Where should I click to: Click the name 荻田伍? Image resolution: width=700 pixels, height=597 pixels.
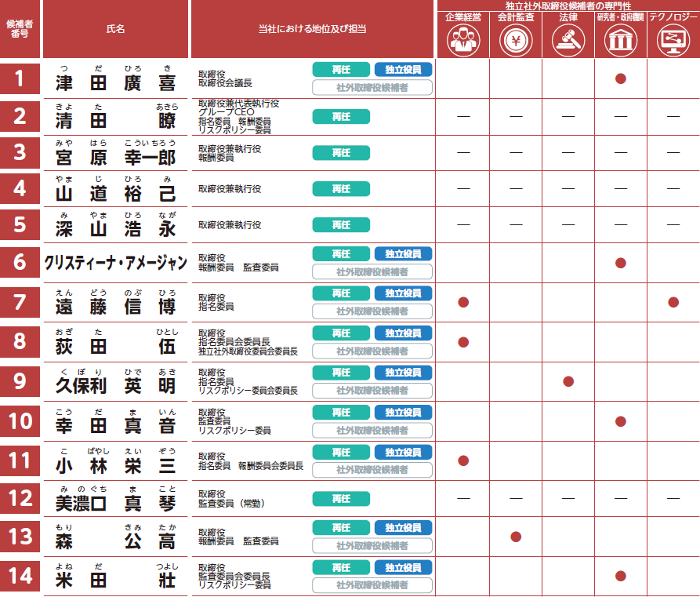click(x=116, y=346)
